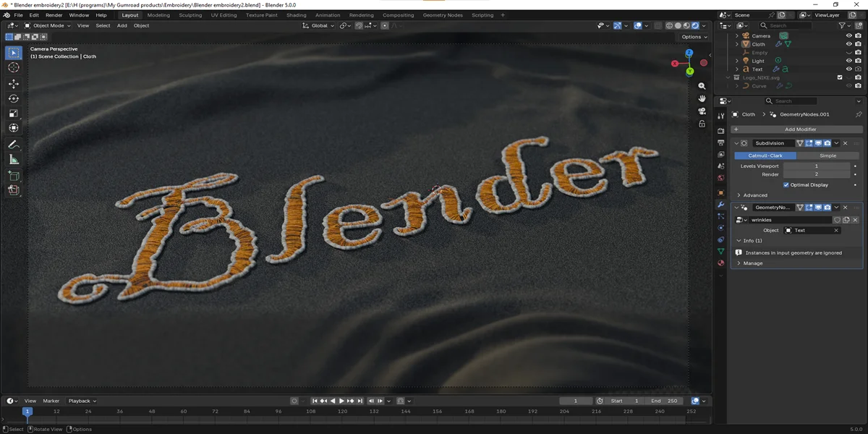The image size is (868, 434).
Task: Select the Move tool in the viewport toolbar
Action: click(13, 85)
